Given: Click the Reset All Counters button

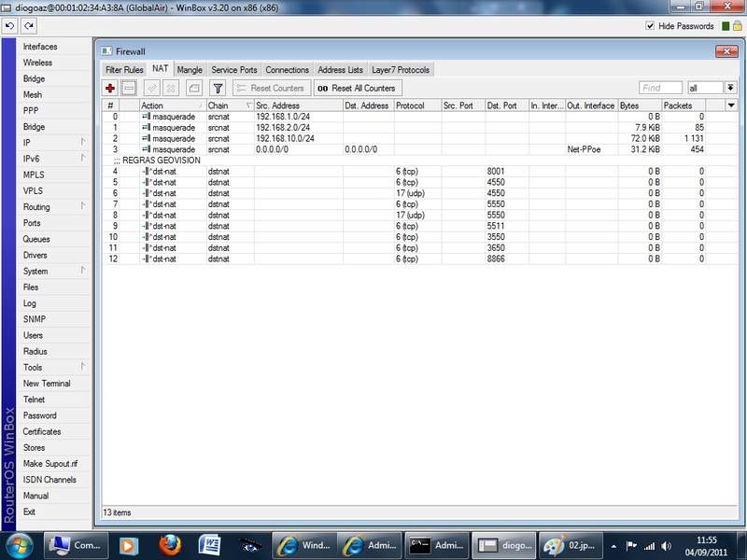Looking at the screenshot, I should 358,88.
